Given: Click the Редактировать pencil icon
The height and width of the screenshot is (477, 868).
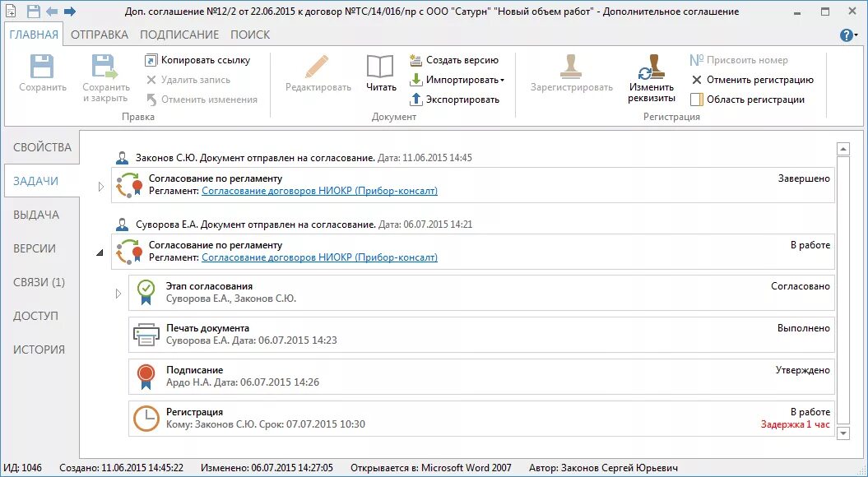Looking at the screenshot, I should coord(318,67).
